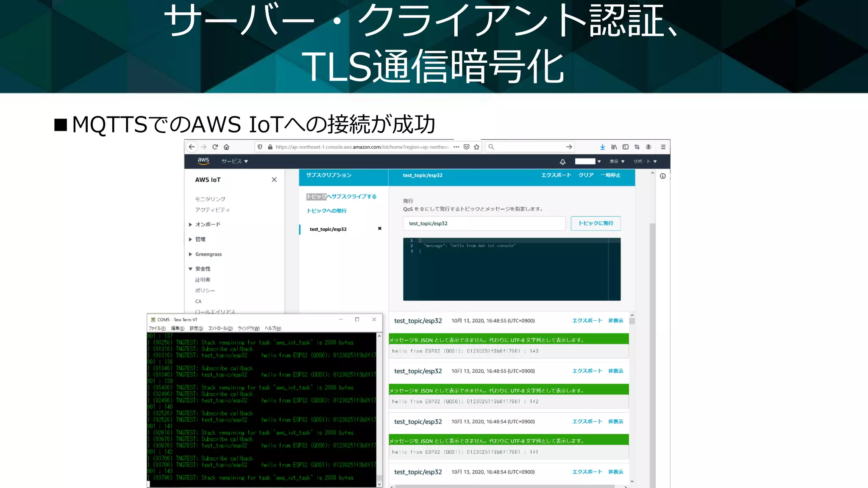Open AWS notifications bell
The image size is (868, 488).
coord(563,161)
